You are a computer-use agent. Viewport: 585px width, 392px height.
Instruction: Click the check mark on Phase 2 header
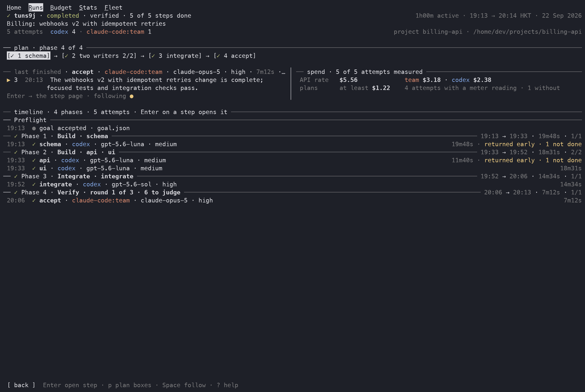(16, 152)
